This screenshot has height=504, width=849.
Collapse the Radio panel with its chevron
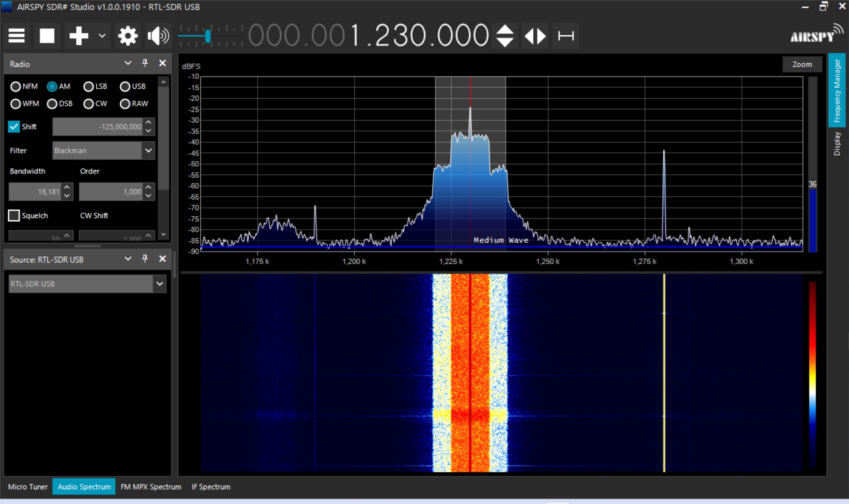pyautogui.click(x=128, y=63)
